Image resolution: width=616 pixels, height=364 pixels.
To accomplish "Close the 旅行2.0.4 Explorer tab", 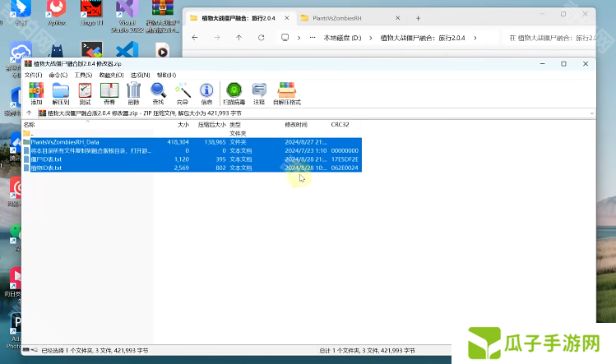I will click(287, 18).
